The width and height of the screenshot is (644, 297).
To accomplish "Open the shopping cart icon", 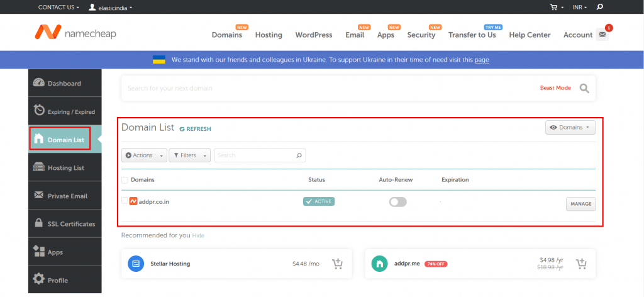I will [x=554, y=7].
